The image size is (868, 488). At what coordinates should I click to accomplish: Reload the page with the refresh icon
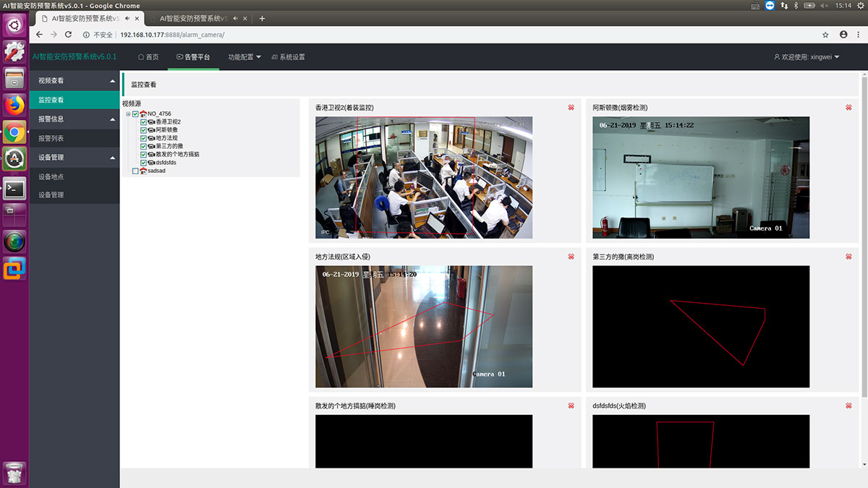pyautogui.click(x=69, y=35)
